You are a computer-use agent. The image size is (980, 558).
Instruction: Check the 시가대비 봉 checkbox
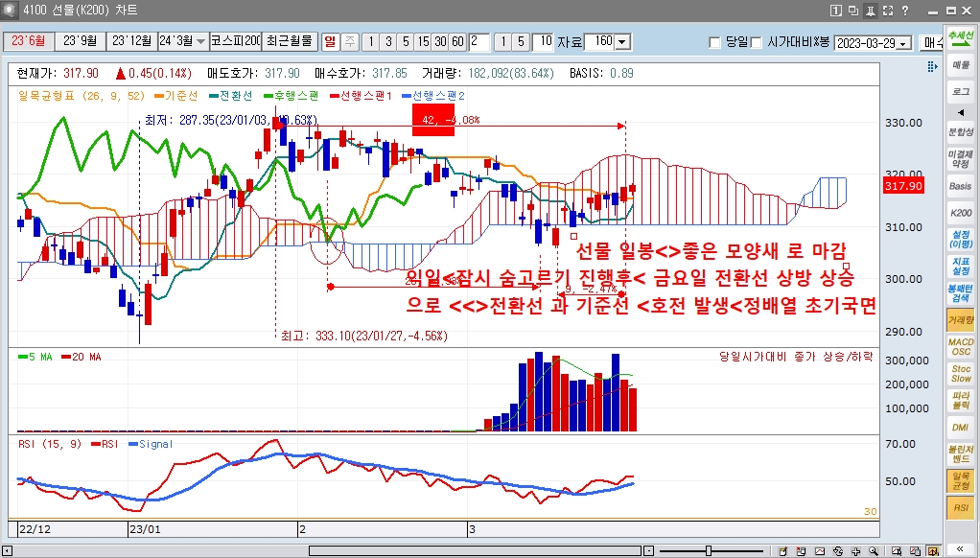coord(755,44)
